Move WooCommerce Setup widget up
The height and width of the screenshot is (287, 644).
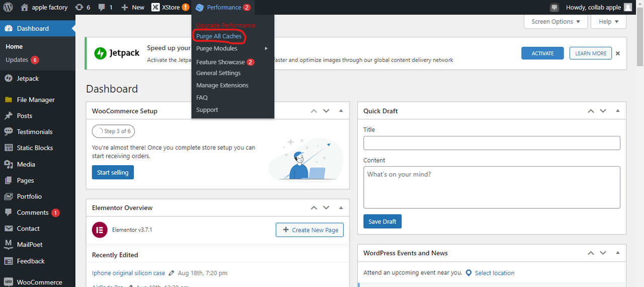pyautogui.click(x=314, y=111)
